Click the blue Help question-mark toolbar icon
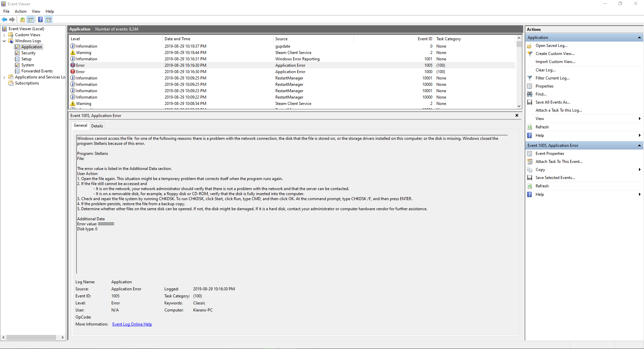Image resolution: width=644 pixels, height=349 pixels. 40,19
